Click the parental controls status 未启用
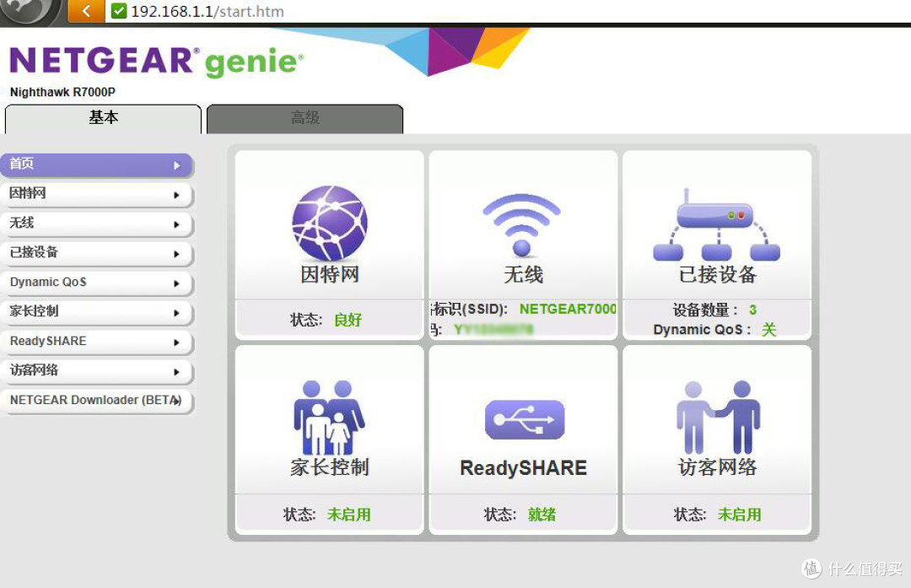911x588 pixels. tap(348, 515)
